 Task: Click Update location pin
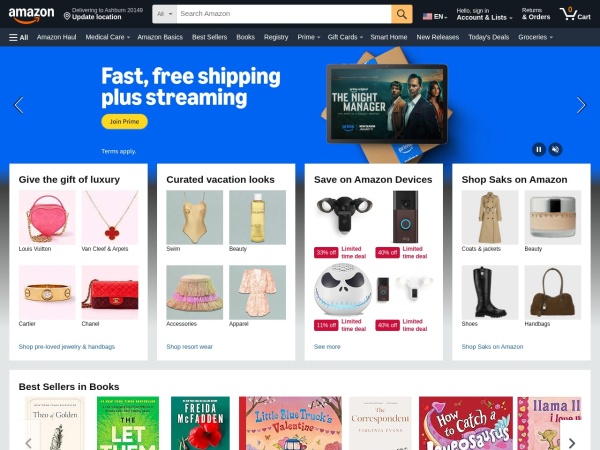67,16
